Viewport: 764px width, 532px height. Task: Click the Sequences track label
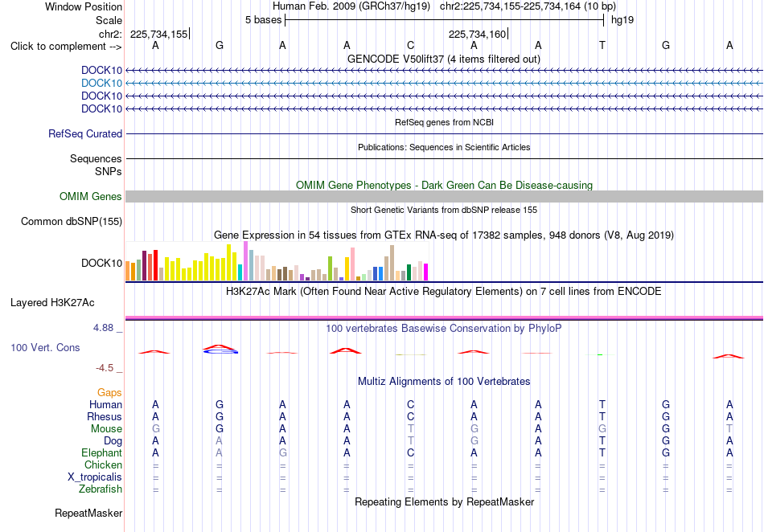click(x=96, y=158)
